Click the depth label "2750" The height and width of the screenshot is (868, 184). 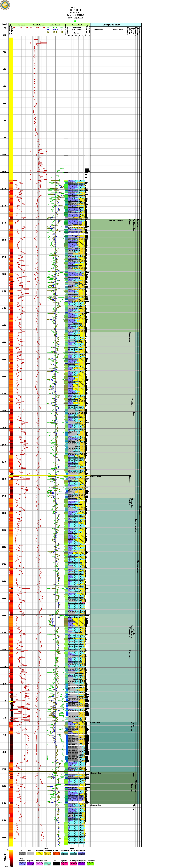[3, 223]
